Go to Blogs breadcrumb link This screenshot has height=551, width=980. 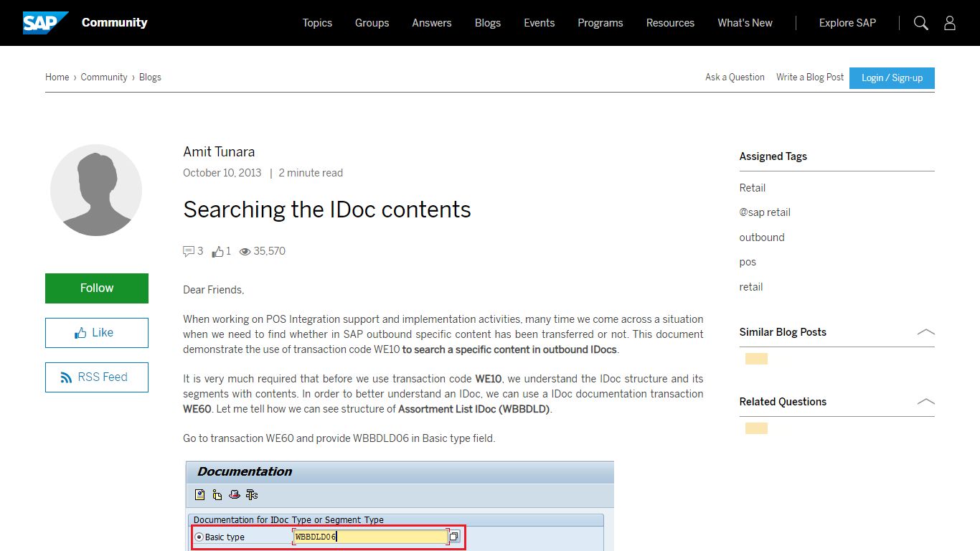click(150, 77)
